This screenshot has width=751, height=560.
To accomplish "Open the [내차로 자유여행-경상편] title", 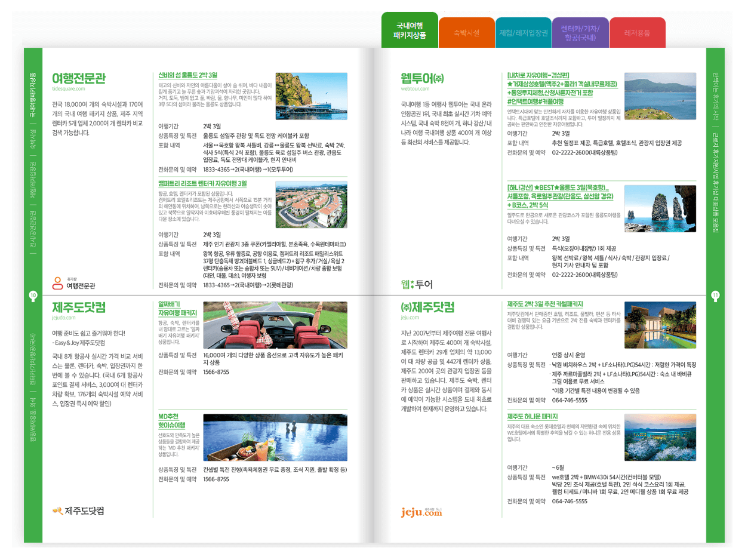I will point(562,89).
